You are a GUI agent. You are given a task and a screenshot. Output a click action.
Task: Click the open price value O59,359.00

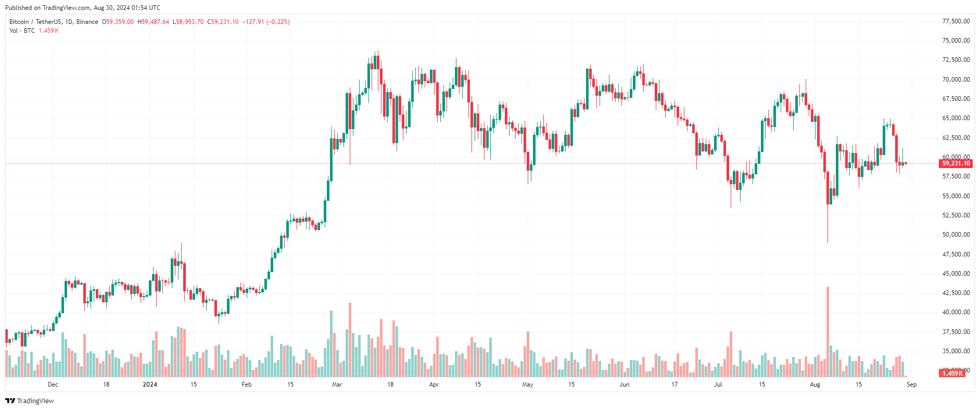(x=118, y=22)
